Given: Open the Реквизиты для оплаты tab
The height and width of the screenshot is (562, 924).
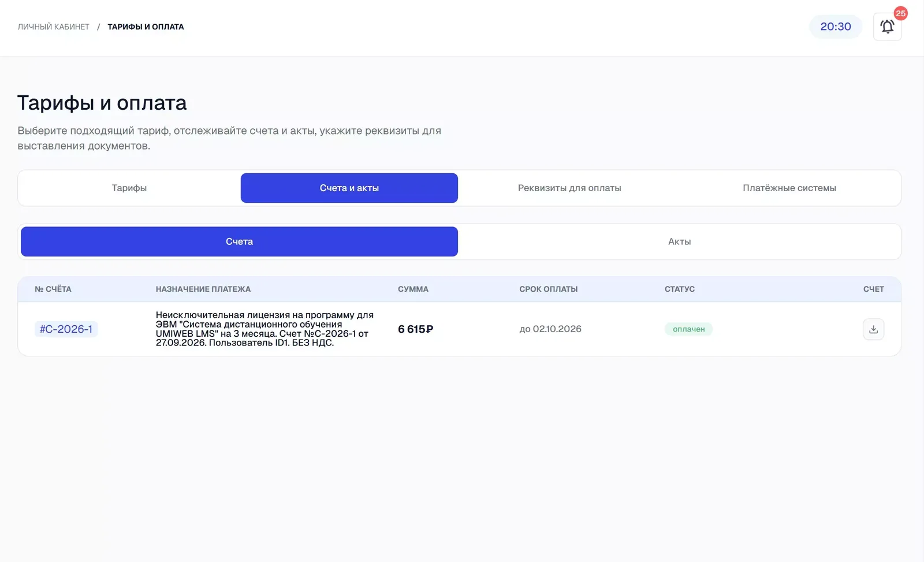Looking at the screenshot, I should click(x=569, y=188).
